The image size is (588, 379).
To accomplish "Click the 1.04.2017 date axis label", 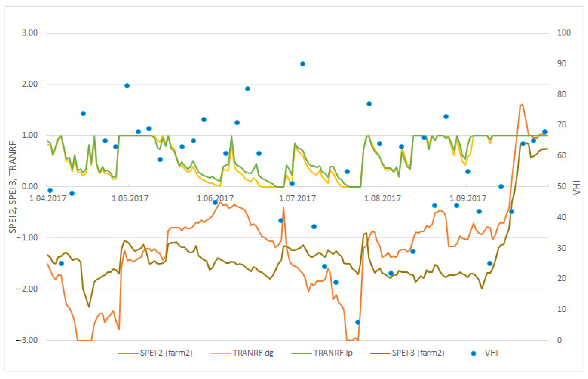I will tap(48, 198).
